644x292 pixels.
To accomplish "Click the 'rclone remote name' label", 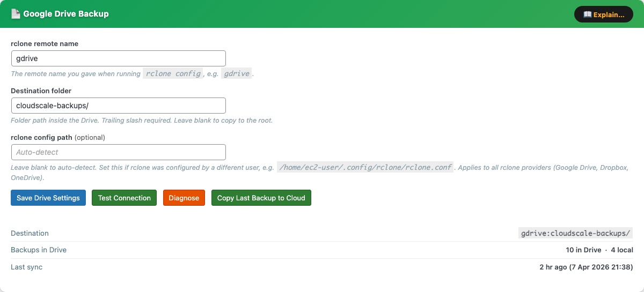I will coord(45,44).
